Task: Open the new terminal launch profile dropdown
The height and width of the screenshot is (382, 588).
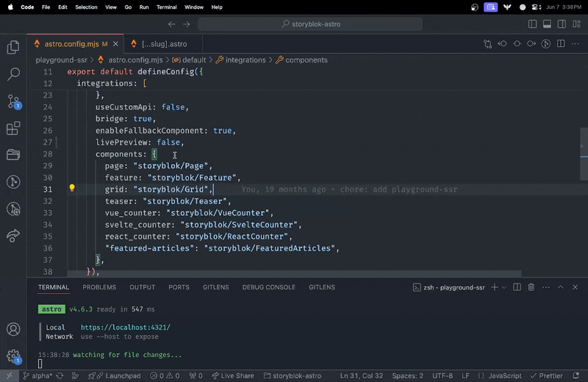Action: (504, 287)
